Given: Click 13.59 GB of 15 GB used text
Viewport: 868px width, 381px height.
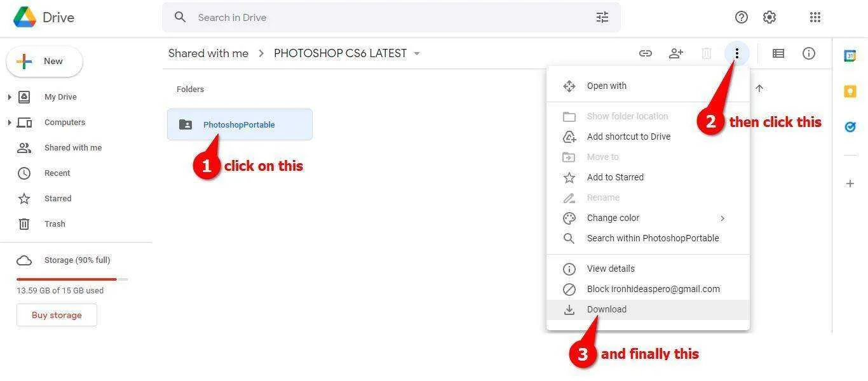Looking at the screenshot, I should pos(60,290).
